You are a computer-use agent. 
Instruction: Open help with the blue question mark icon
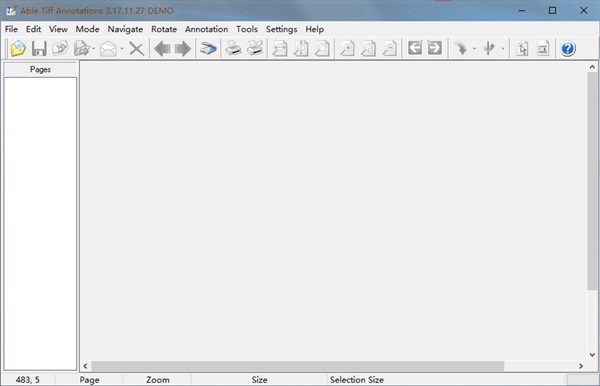tap(568, 49)
